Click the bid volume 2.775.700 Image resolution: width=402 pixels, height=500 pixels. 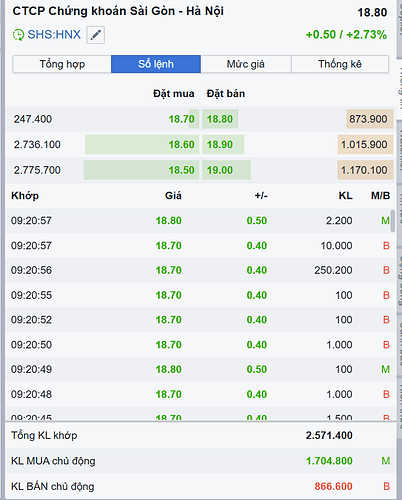(x=37, y=170)
